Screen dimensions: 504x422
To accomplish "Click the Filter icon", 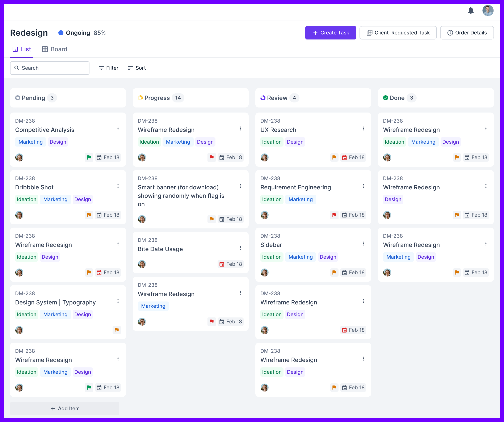I will [x=101, y=68].
